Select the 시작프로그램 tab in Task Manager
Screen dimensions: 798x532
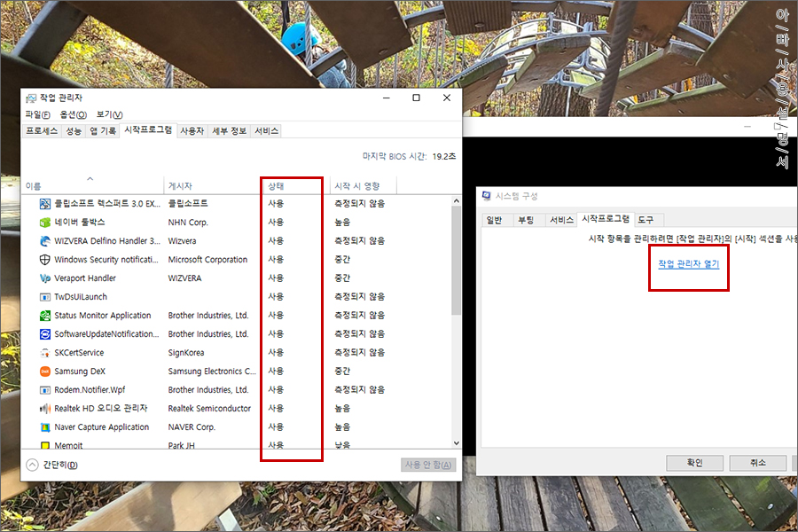point(148,129)
